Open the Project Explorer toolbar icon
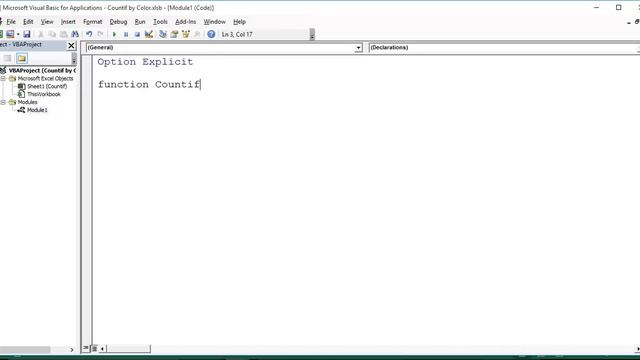The height and width of the screenshot is (360, 640). [162, 34]
